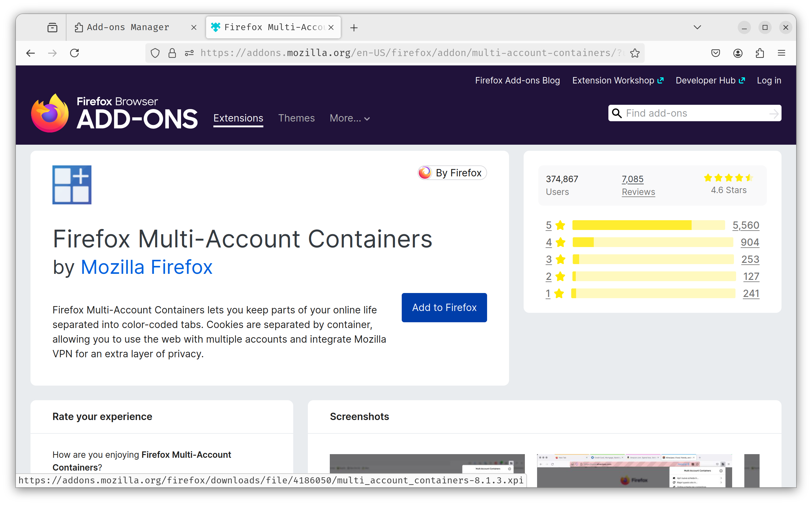Open the 7,085 reviews count link
812x505 pixels.
632,179
